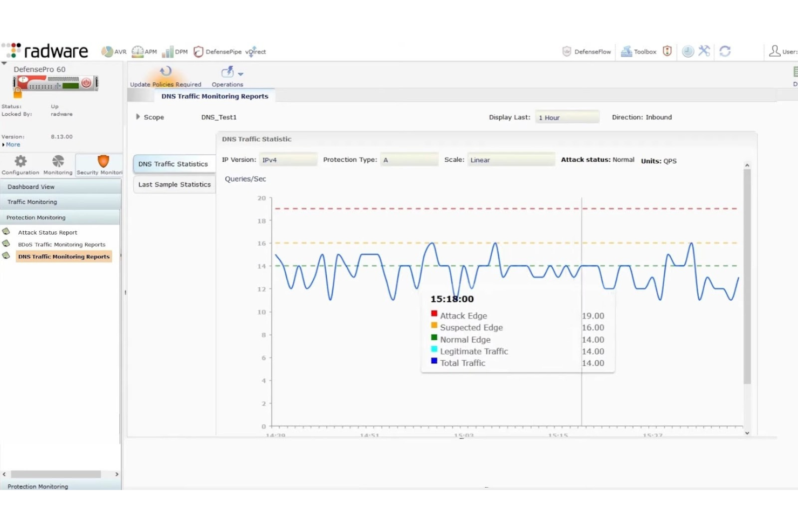Click the Suspected Edge orange legend swatch
This screenshot has width=798, height=532.
click(434, 326)
